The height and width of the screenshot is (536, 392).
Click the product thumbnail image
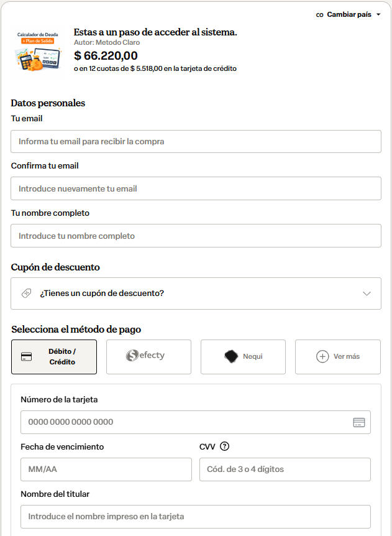pyautogui.click(x=39, y=49)
